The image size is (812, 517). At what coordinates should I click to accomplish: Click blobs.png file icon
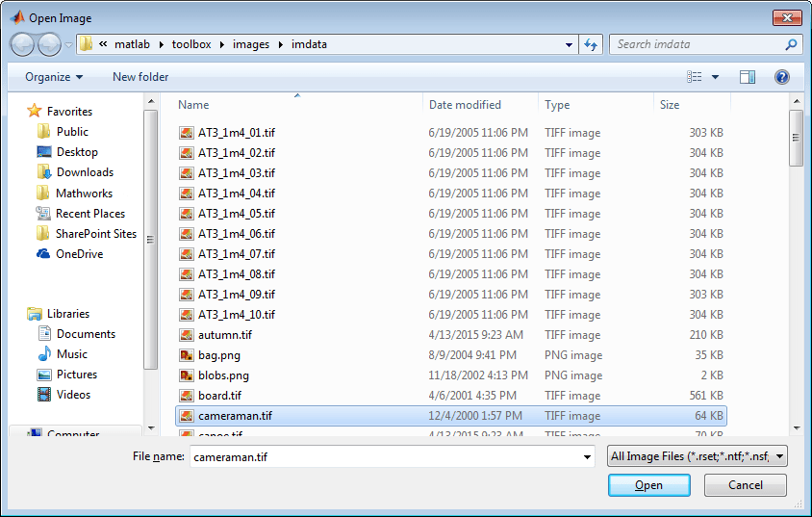coord(187,375)
